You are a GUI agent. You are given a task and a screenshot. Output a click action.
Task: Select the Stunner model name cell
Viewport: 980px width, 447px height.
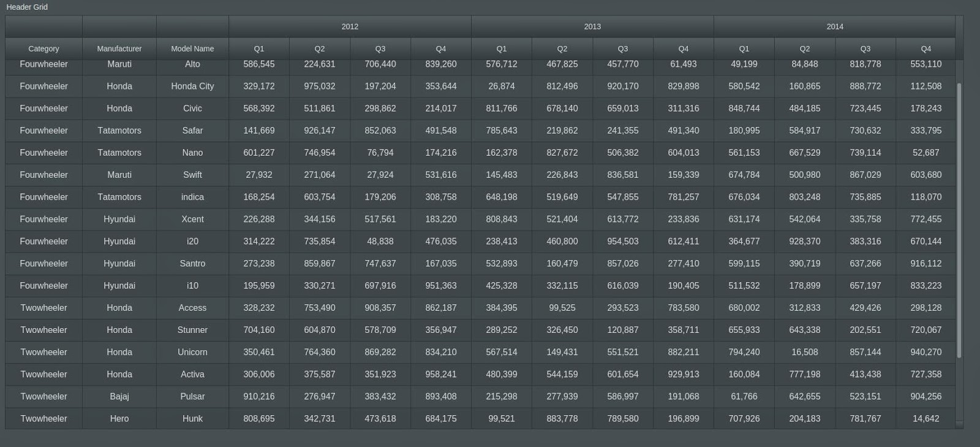192,330
